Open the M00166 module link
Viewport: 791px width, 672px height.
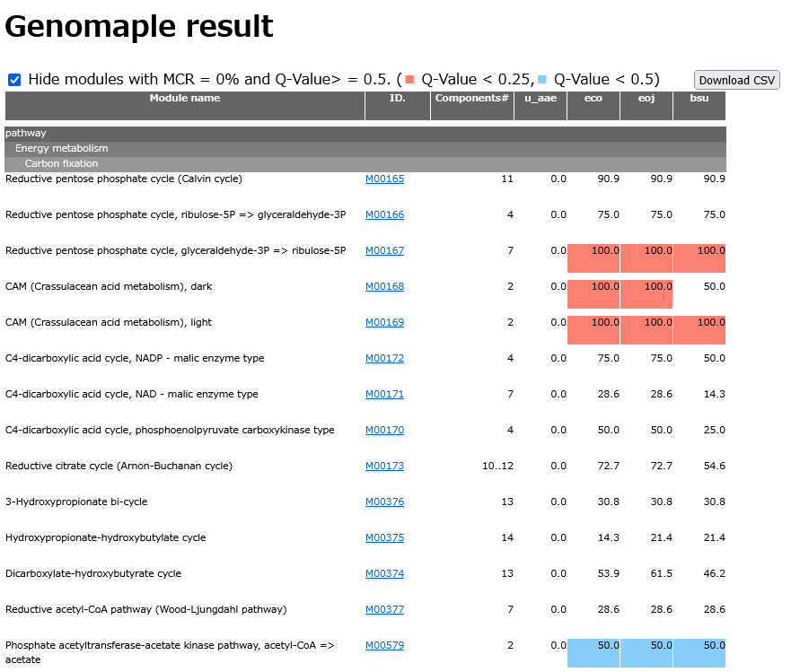[x=384, y=214]
